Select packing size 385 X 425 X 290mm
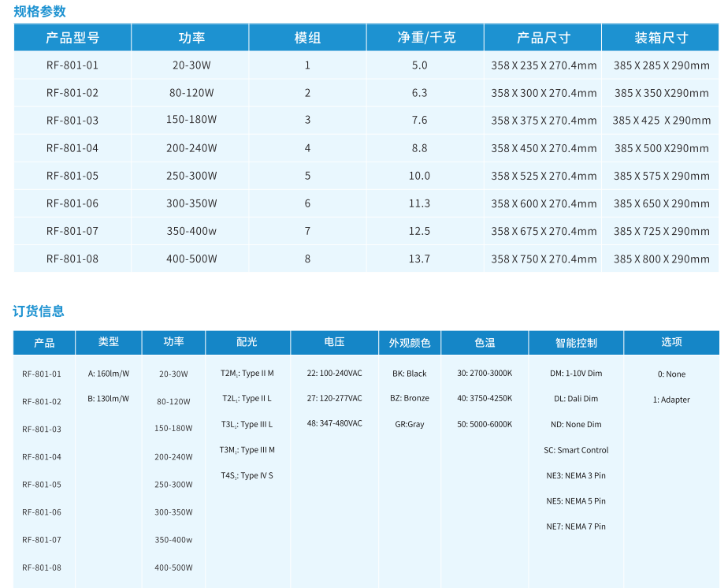The width and height of the screenshot is (728, 588). (x=662, y=121)
